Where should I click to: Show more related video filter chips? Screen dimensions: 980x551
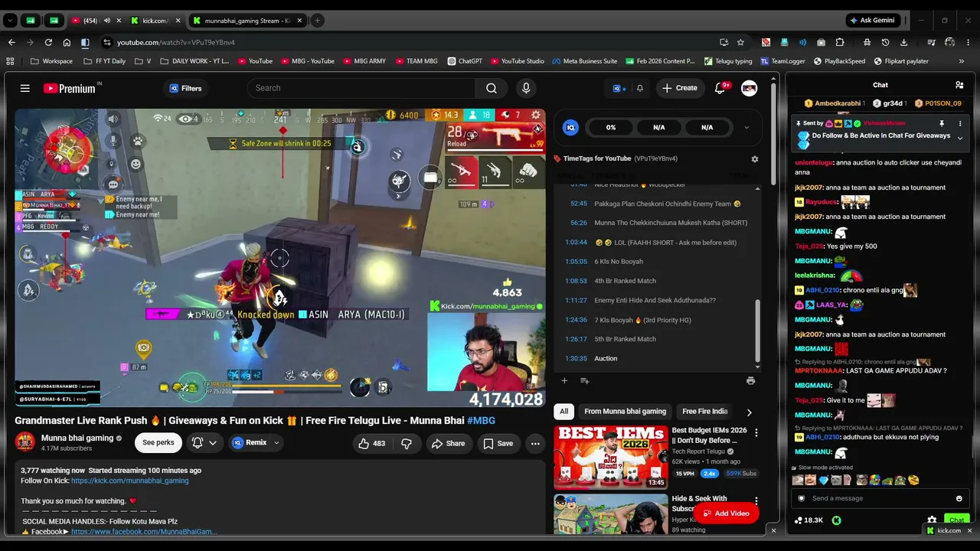click(749, 412)
